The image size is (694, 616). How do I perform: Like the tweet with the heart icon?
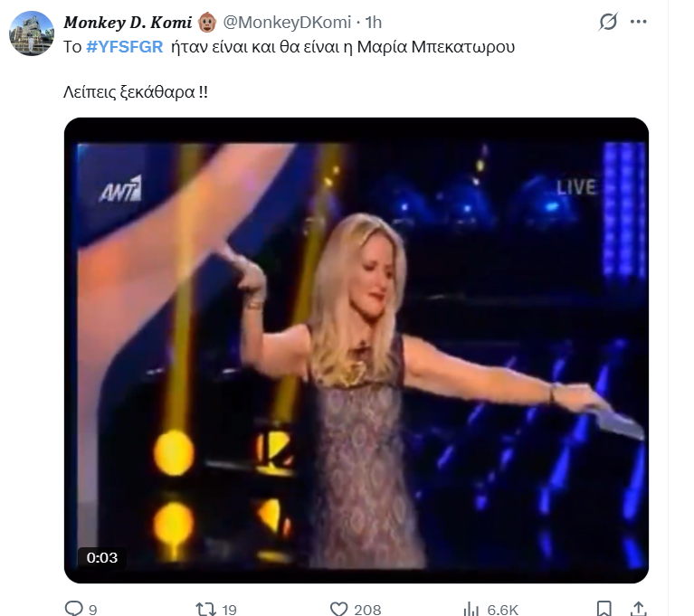[339, 609]
